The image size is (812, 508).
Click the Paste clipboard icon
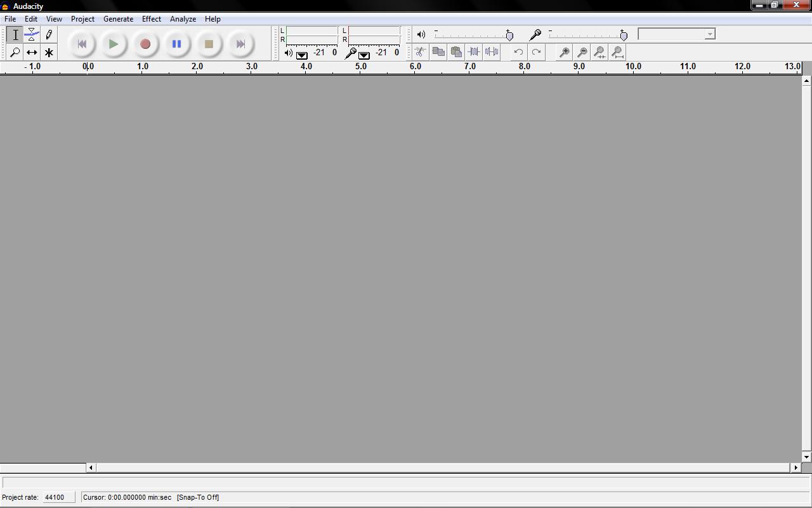[455, 52]
